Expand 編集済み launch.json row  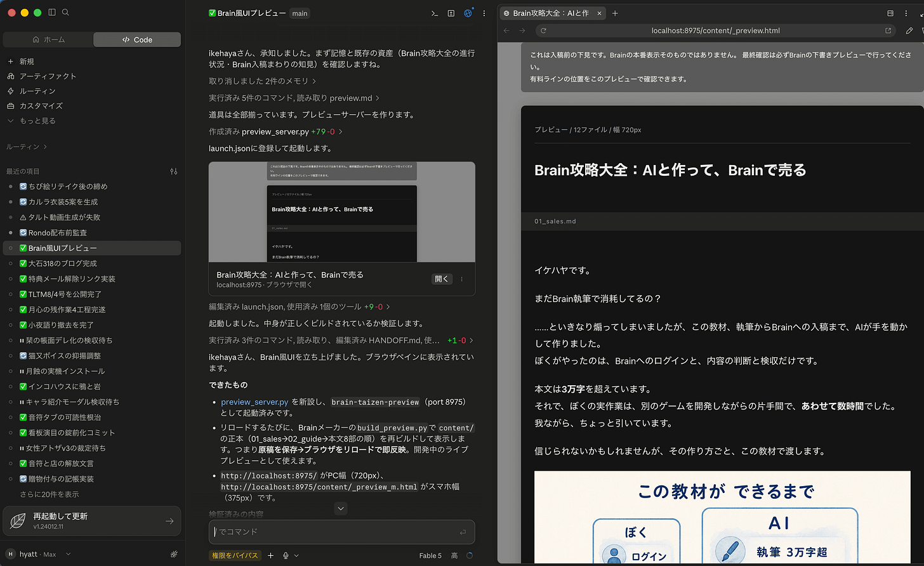pyautogui.click(x=300, y=306)
